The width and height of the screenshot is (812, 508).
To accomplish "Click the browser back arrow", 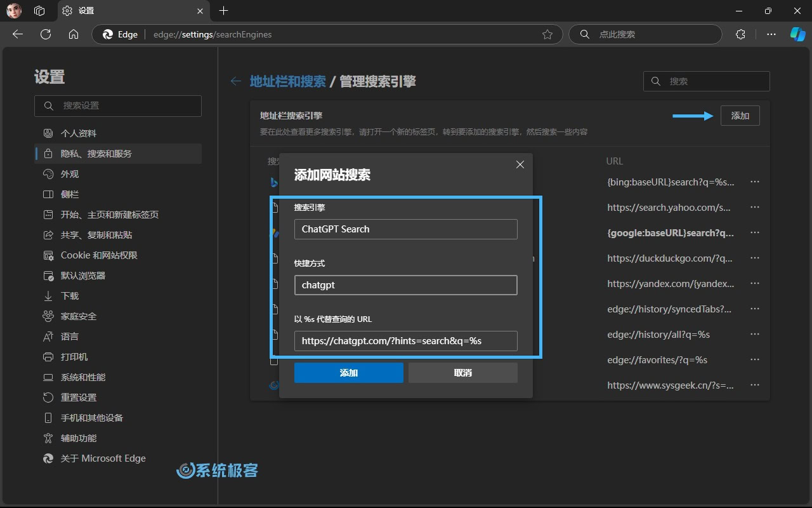I will pos(18,34).
